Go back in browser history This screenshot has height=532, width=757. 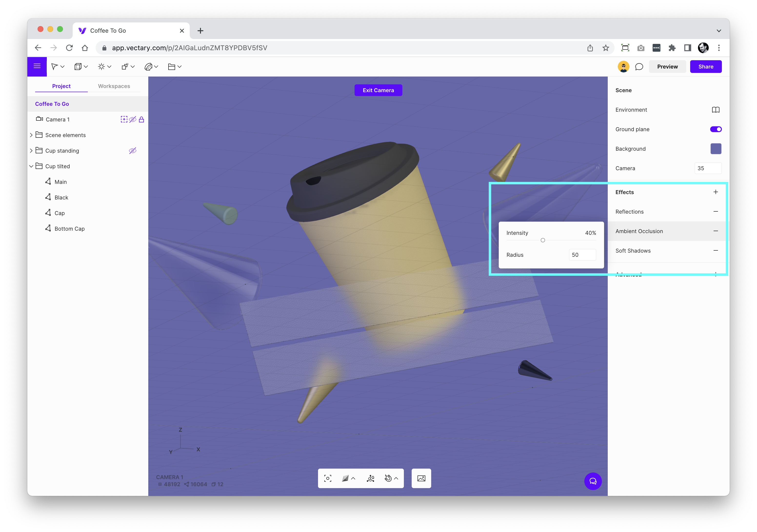pyautogui.click(x=38, y=48)
